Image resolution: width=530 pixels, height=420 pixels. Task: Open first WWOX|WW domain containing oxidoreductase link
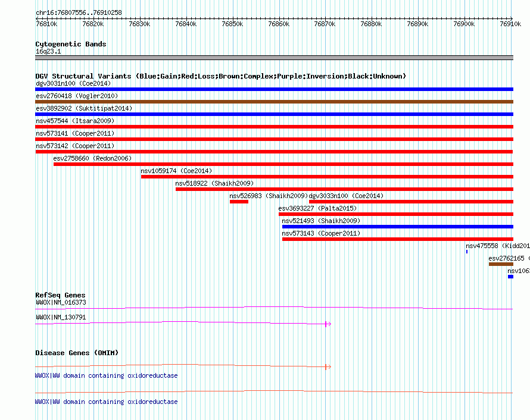106,375
